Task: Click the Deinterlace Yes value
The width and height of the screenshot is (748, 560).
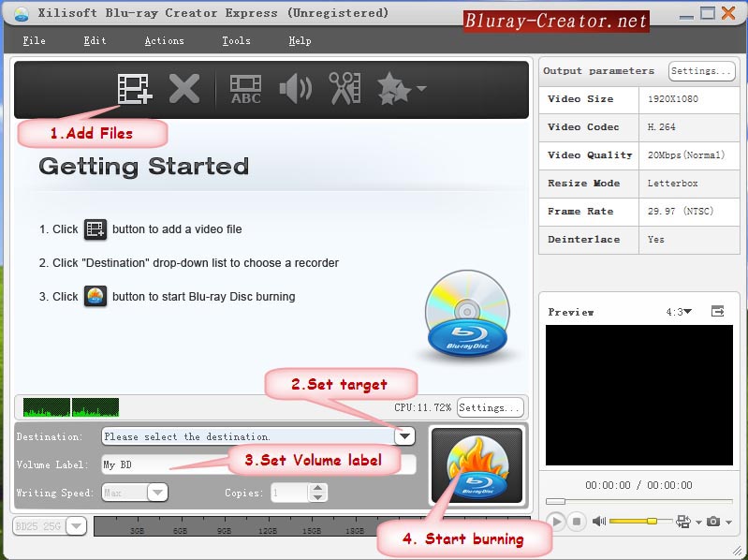Action: click(656, 240)
